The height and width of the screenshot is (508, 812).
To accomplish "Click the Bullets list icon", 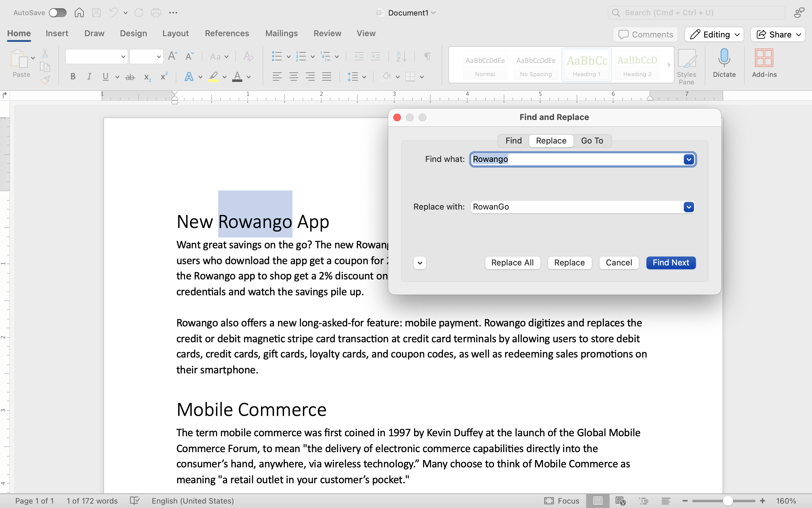I will click(277, 57).
